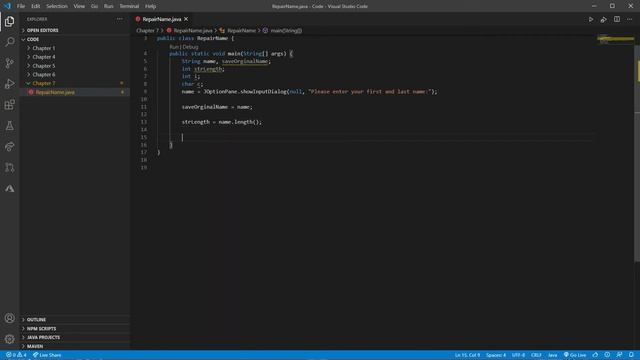Viewport: 640px width, 360px height.
Task: Click the debug run icon in editor toolbar
Action: coord(604,19)
